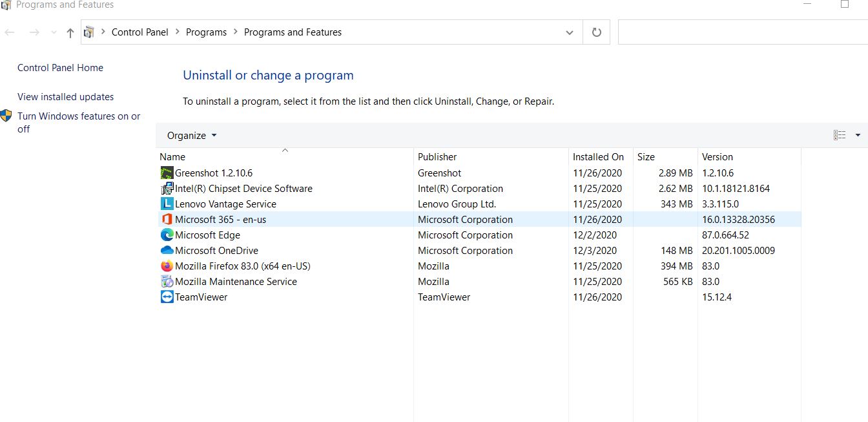
Task: Click version 87.0.664.52 cell
Action: 725,235
